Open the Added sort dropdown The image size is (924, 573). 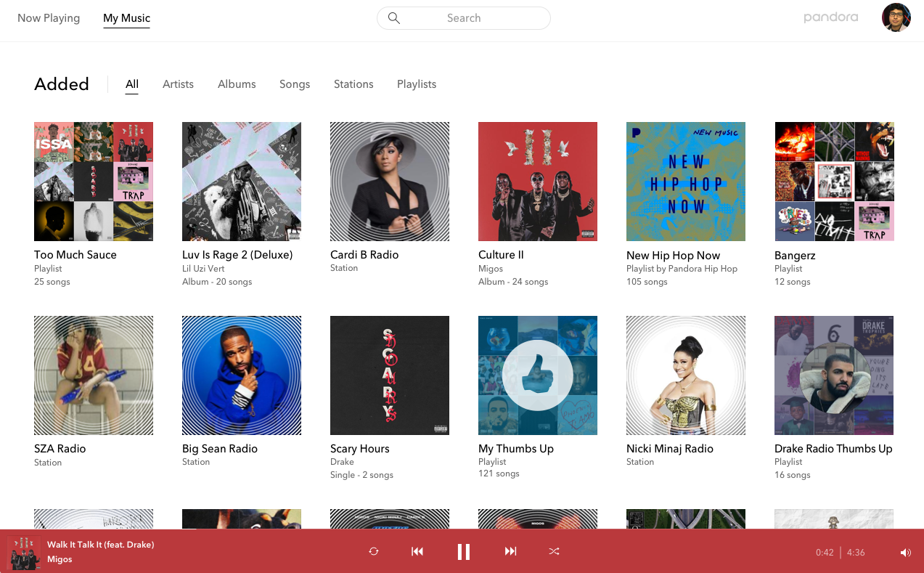(62, 84)
